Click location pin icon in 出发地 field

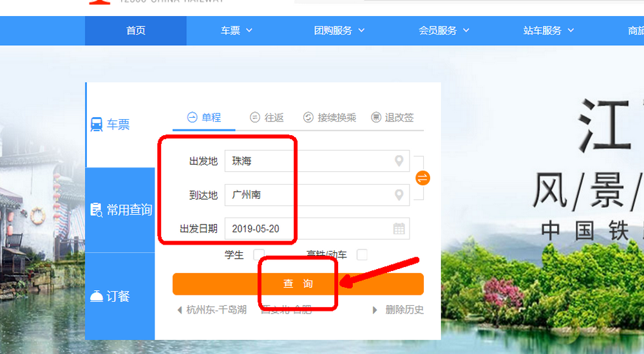click(x=399, y=161)
